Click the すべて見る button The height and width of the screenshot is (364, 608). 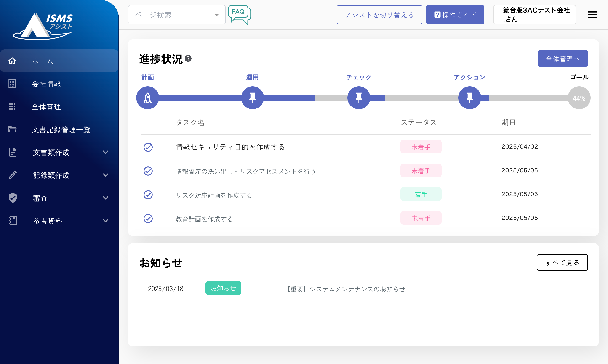(562, 262)
